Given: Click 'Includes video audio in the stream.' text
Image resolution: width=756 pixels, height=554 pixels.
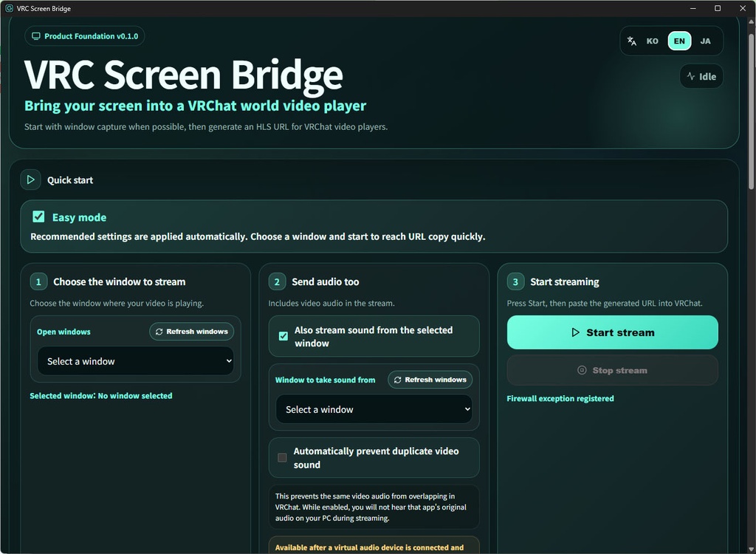Looking at the screenshot, I should click(331, 303).
